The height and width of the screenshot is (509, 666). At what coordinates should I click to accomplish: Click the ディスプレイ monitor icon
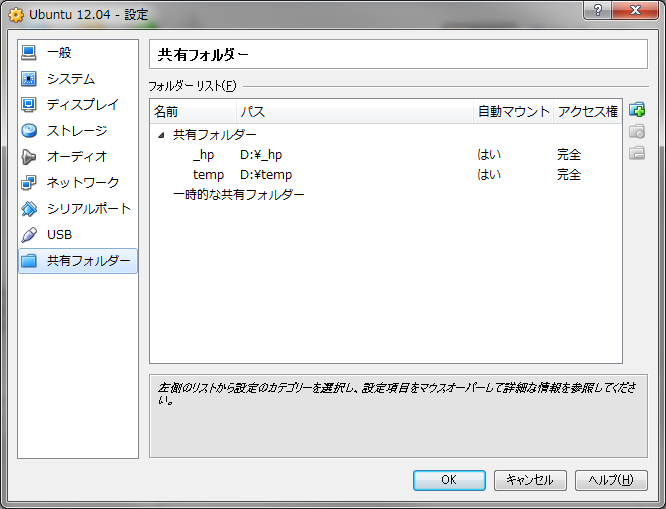29,105
